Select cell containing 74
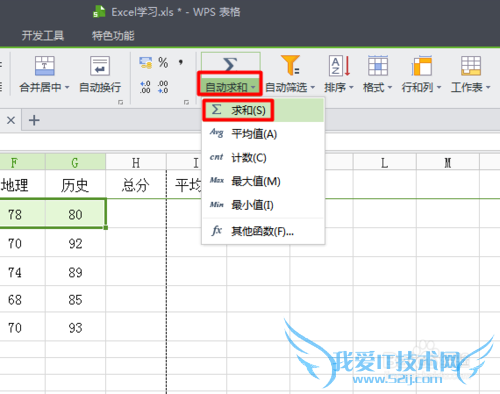 (x=22, y=272)
